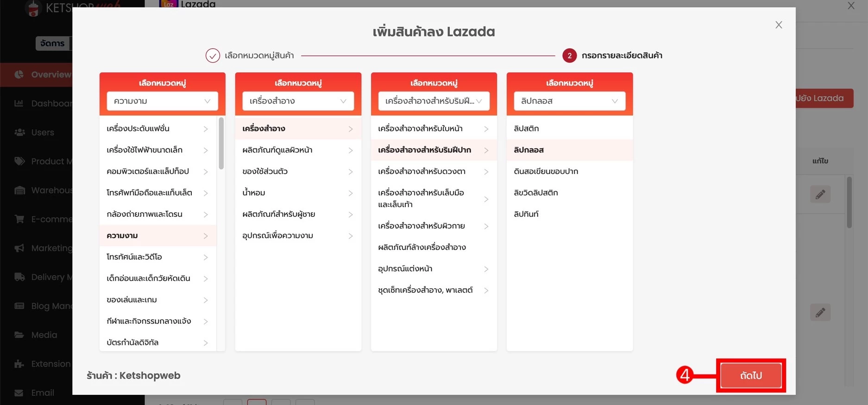Viewport: 868px width, 405px height.
Task: Open the เครื่องสำอางสำหรับริมฝีปาก dropdown
Action: 434,101
